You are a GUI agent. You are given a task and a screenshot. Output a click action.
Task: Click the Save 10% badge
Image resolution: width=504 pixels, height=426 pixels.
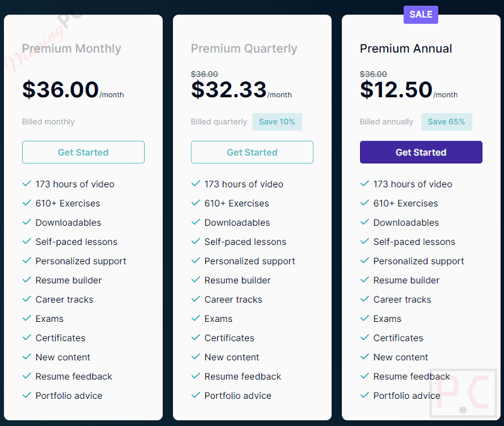click(277, 122)
